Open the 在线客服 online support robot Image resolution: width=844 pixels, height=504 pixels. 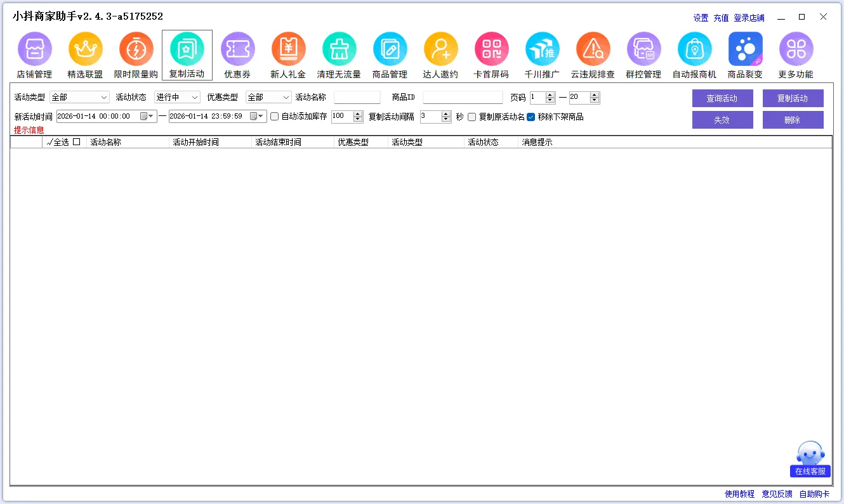(810, 459)
